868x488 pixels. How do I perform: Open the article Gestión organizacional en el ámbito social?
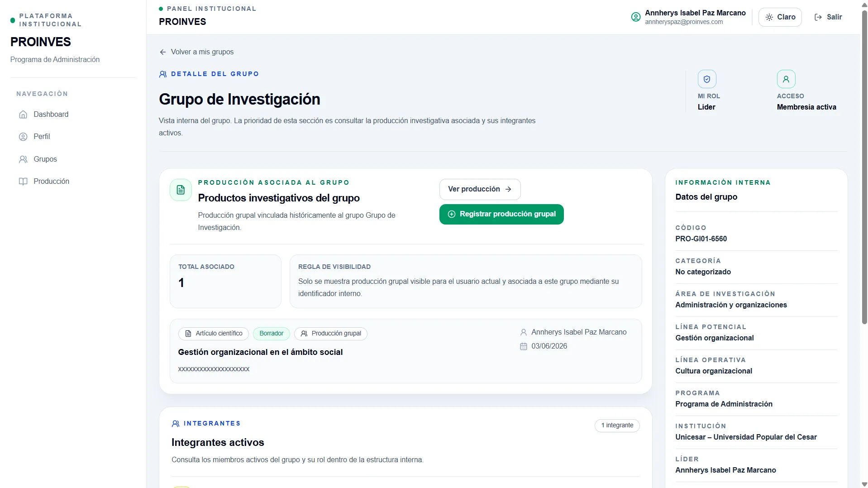coord(260,352)
